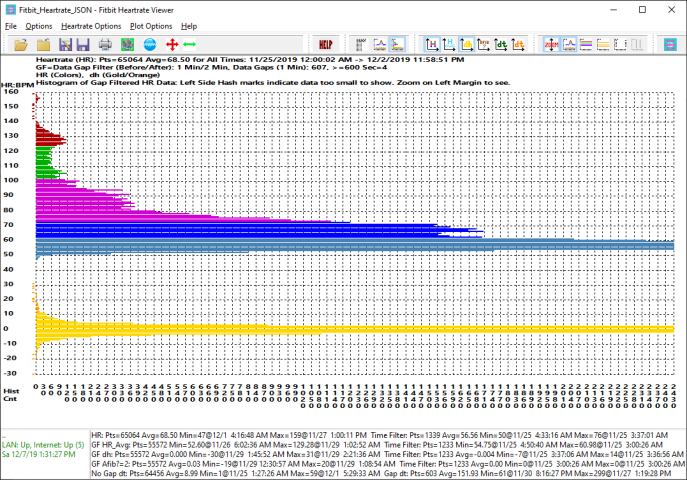This screenshot has width=687, height=480.
Task: Toggle the Afib? plot button
Action: click(484, 45)
